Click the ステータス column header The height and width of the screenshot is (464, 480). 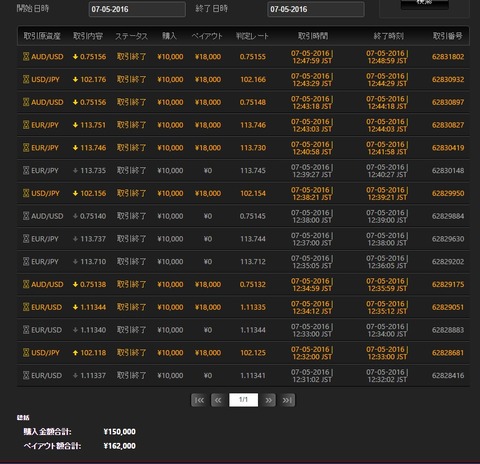(131, 36)
